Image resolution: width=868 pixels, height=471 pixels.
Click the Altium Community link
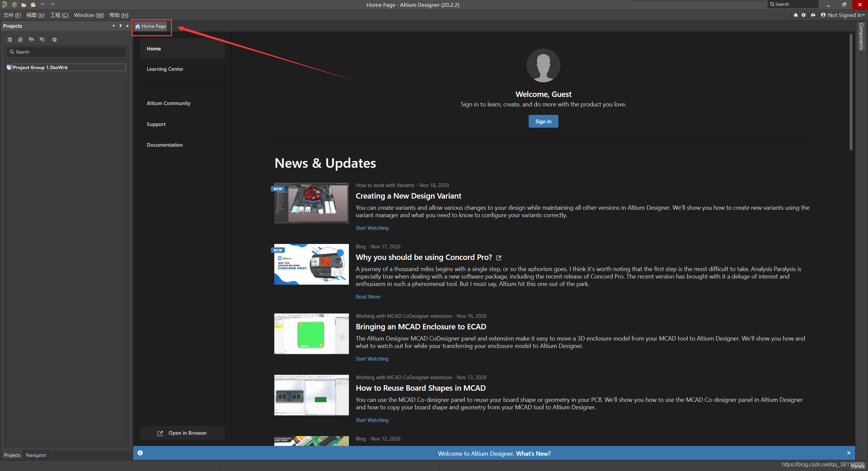[168, 103]
